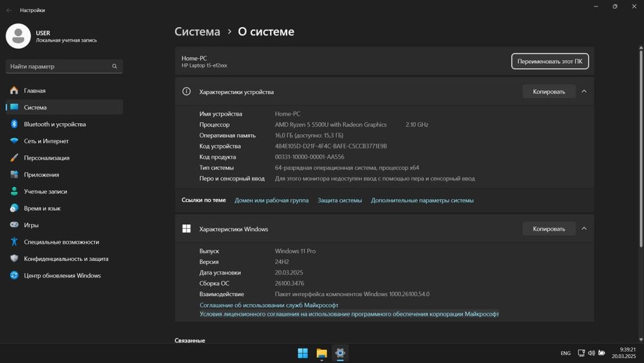The height and width of the screenshot is (363, 644).
Task: Click model text HP Laptop 15-ef2xxx
Action: [x=204, y=66]
